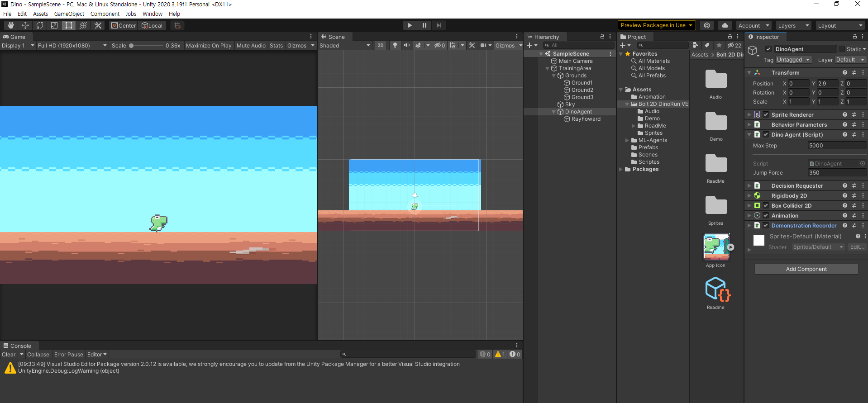This screenshot has height=403, width=868.
Task: Click Add Component button
Action: coord(806,269)
